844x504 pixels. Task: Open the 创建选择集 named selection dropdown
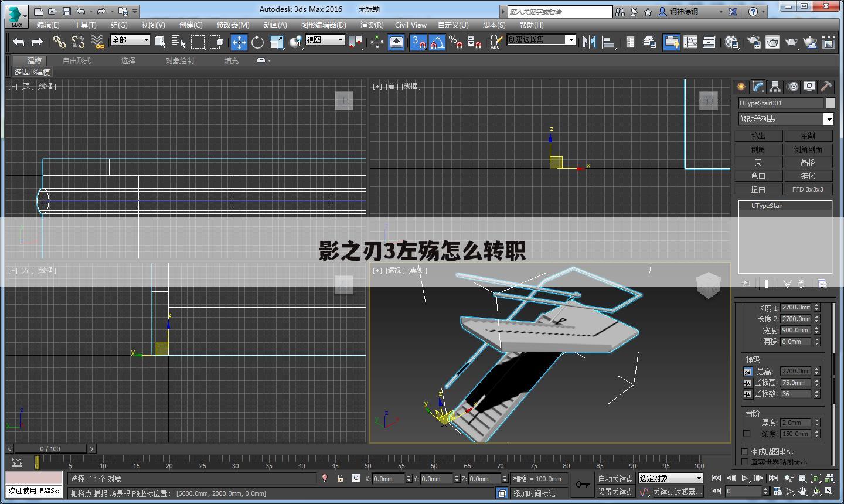coord(542,39)
